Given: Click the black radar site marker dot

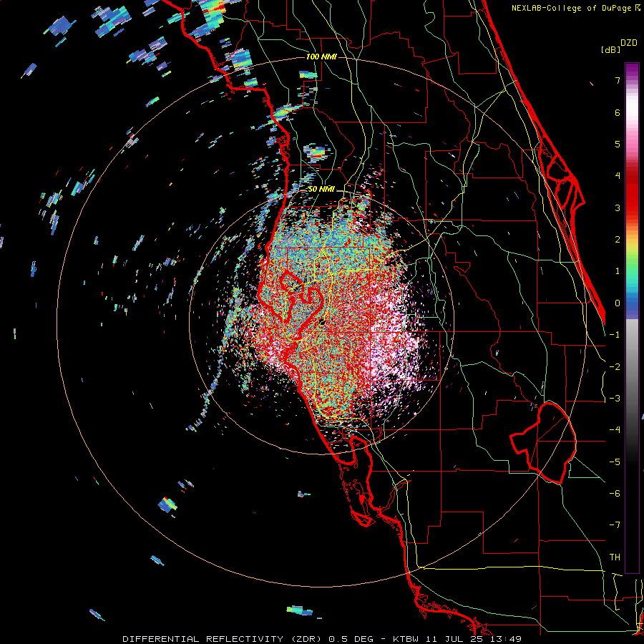Looking at the screenshot, I should (323, 323).
